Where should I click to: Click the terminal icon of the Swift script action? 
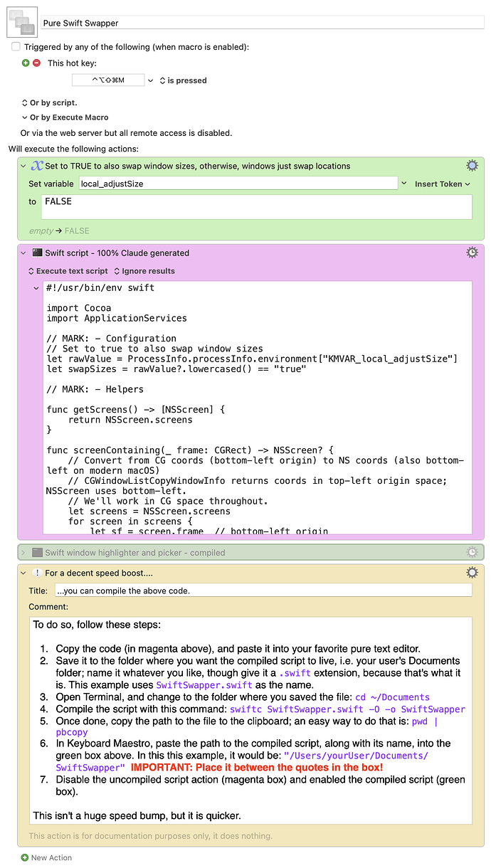(36, 253)
